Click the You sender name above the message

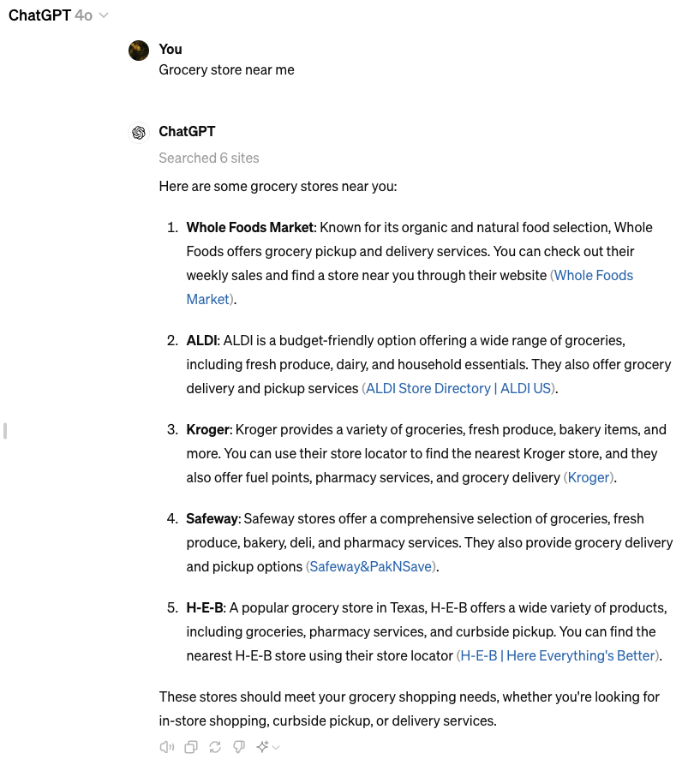point(170,49)
